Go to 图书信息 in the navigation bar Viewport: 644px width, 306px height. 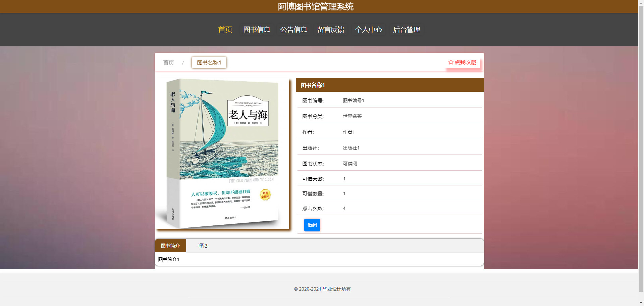(x=257, y=30)
